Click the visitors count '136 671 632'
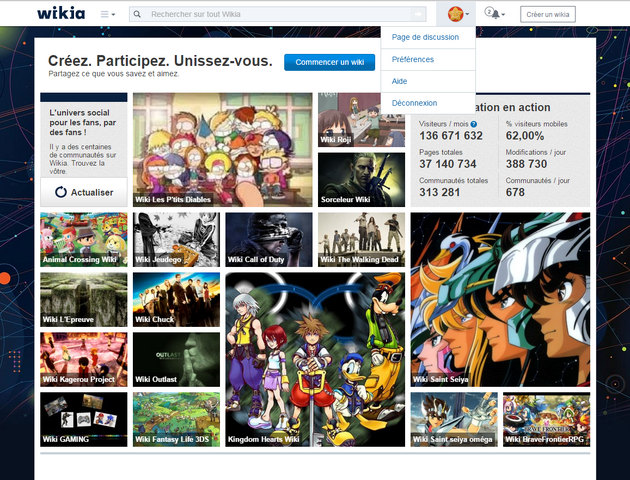The width and height of the screenshot is (630, 480). coord(451,136)
